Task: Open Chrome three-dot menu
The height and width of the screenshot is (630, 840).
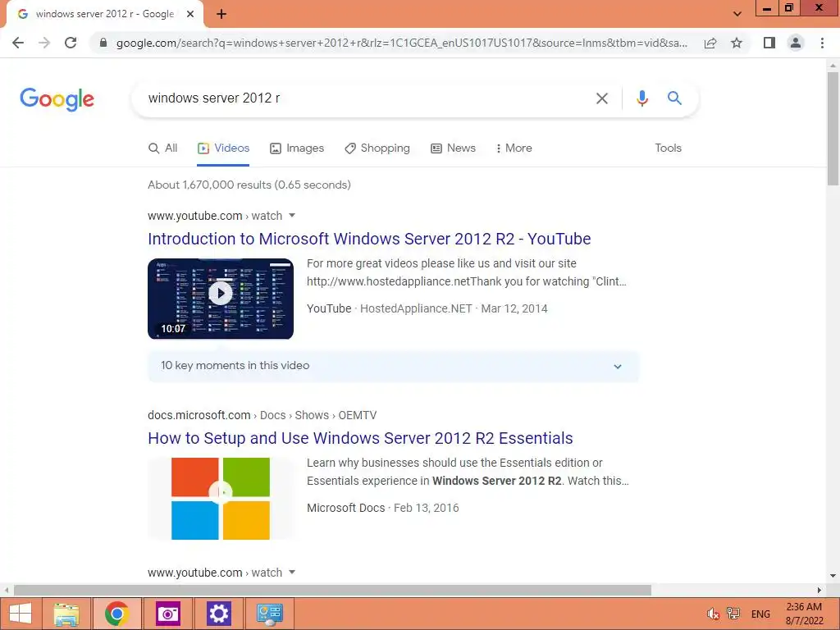Action: (x=822, y=43)
